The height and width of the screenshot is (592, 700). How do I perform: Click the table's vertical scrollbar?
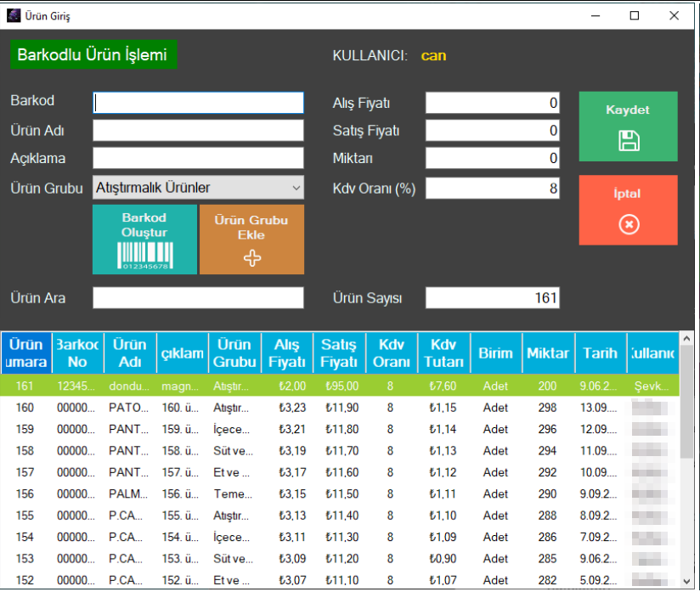[688, 476]
